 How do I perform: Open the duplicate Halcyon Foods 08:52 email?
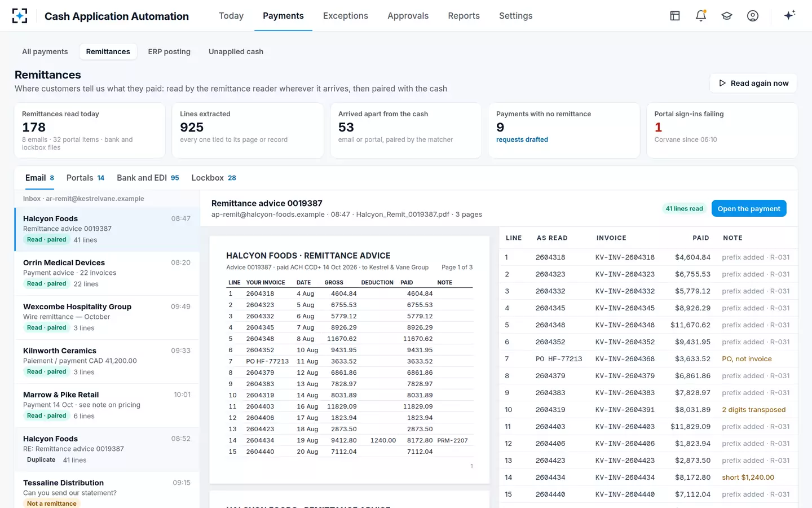tap(107, 449)
